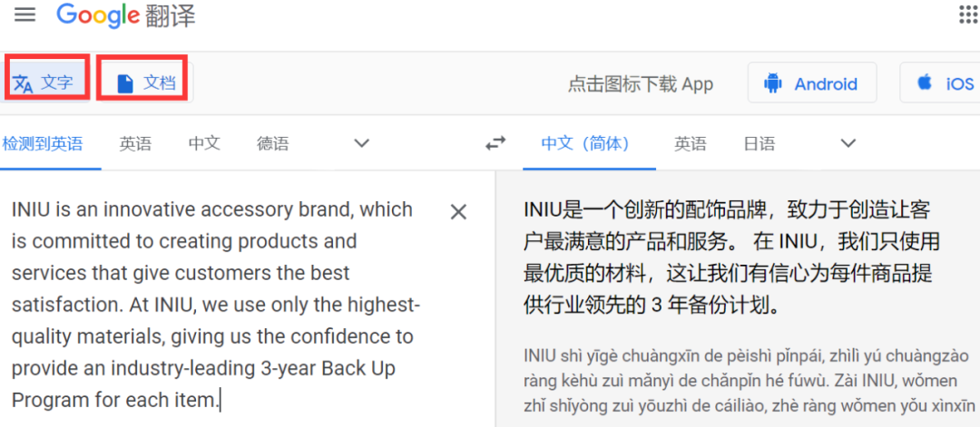980x427 pixels.
Task: Expand the target language list
Action: [848, 143]
